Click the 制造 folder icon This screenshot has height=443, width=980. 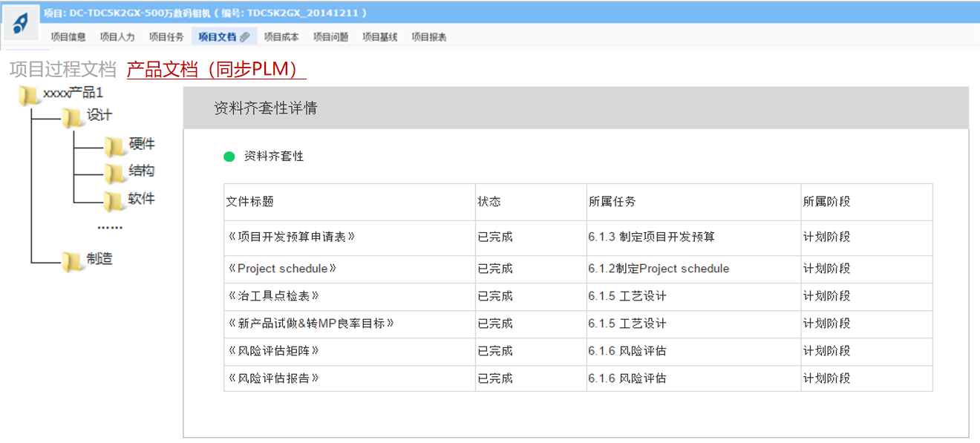(72, 260)
